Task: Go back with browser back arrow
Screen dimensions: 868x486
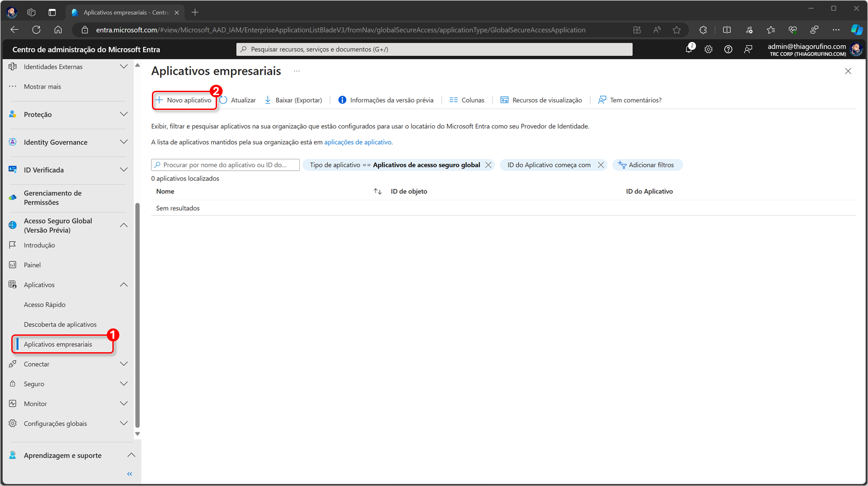Action: tap(14, 30)
